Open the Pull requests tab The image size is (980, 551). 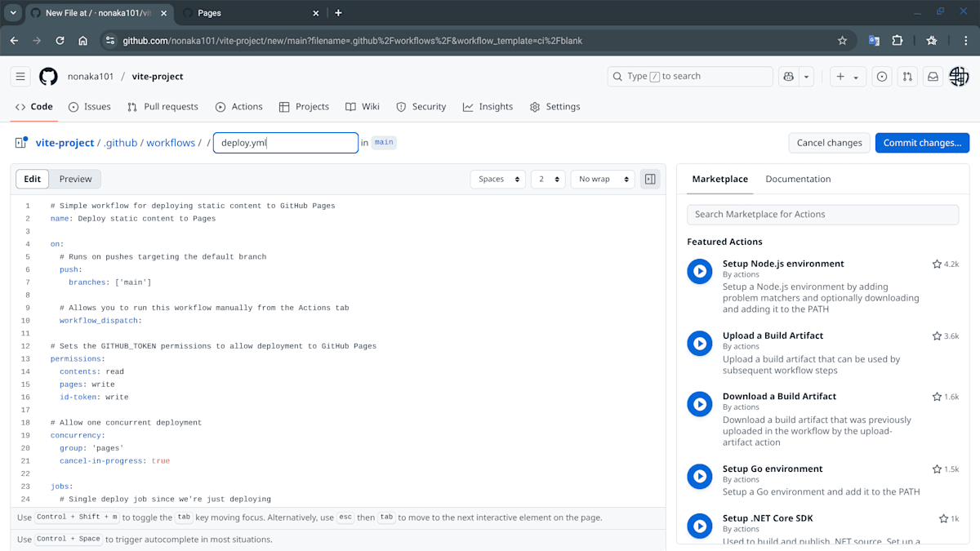[163, 107]
